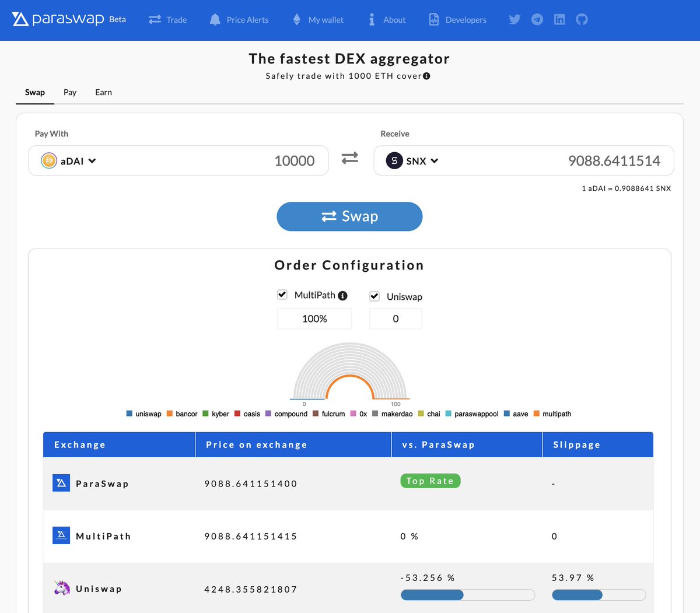This screenshot has width=700, height=613.
Task: Open the Twitter icon link
Action: 514,19
